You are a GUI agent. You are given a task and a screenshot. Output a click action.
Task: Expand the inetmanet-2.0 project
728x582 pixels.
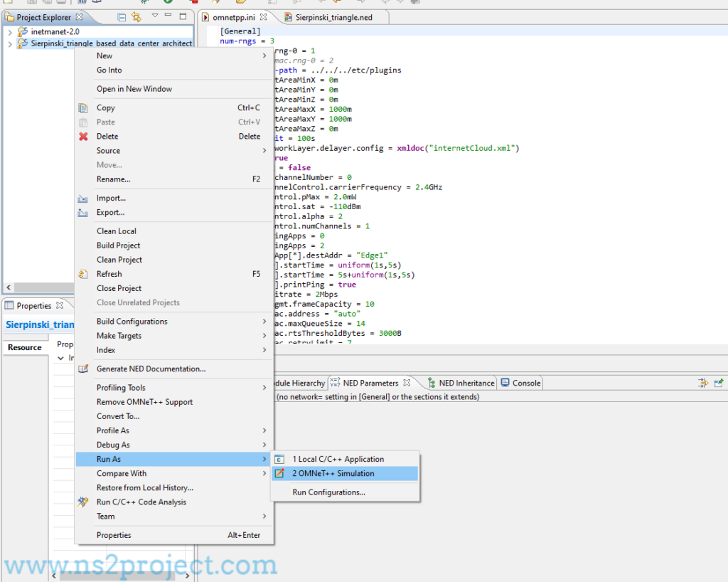point(10,32)
